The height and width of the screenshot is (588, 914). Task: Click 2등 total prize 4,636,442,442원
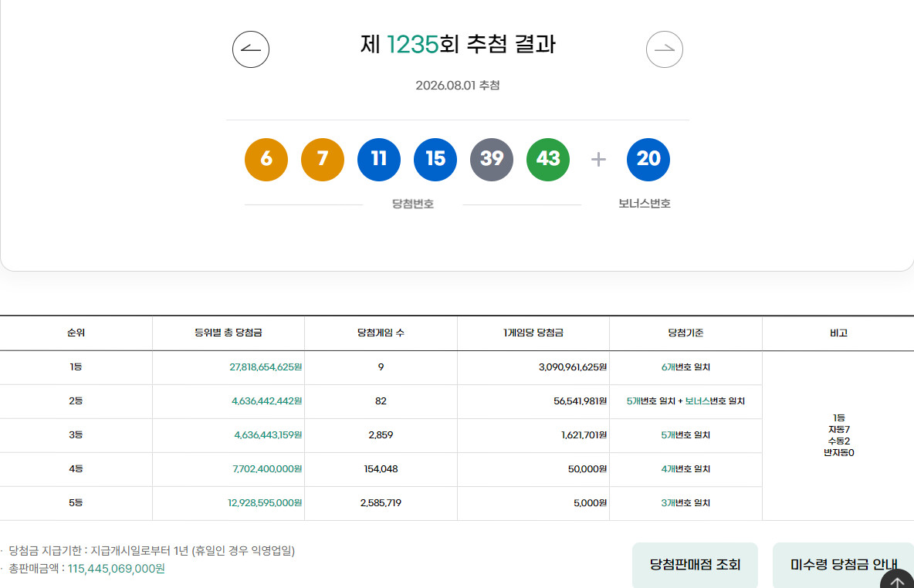point(266,401)
